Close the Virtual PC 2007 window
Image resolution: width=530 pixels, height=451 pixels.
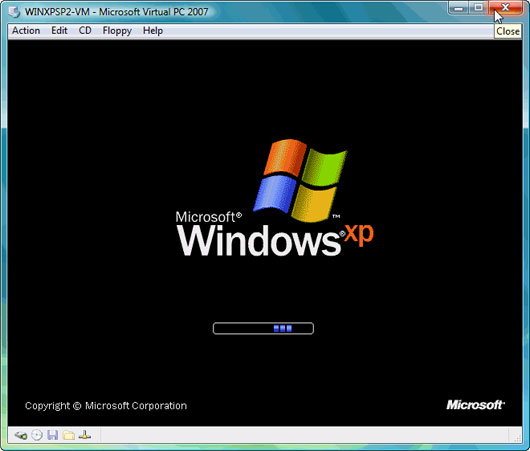[505, 7]
